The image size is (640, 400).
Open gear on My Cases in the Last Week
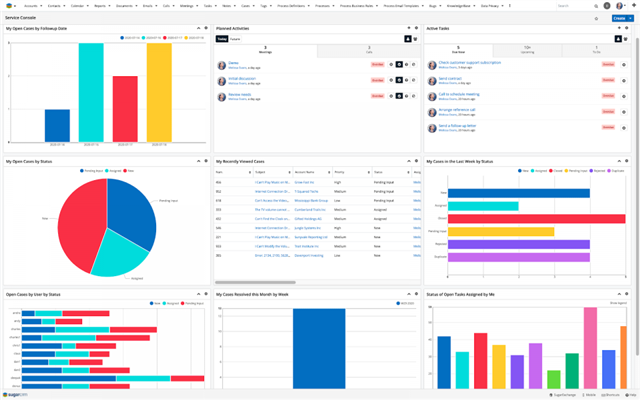click(627, 161)
